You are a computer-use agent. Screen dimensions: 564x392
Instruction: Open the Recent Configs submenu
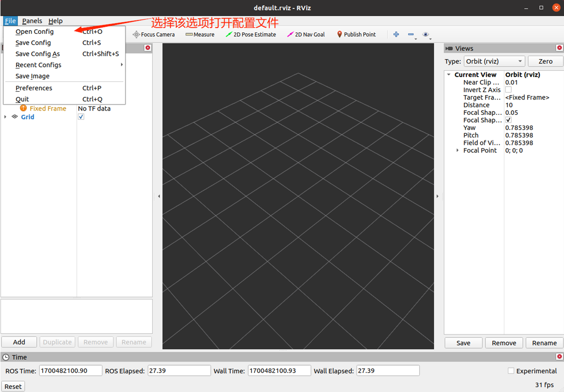pos(38,65)
